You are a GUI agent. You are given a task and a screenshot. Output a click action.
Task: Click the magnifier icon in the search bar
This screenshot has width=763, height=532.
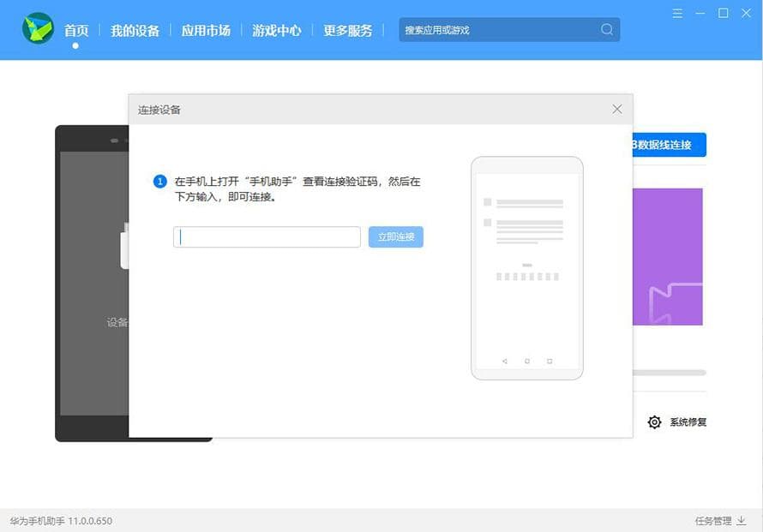click(x=607, y=29)
